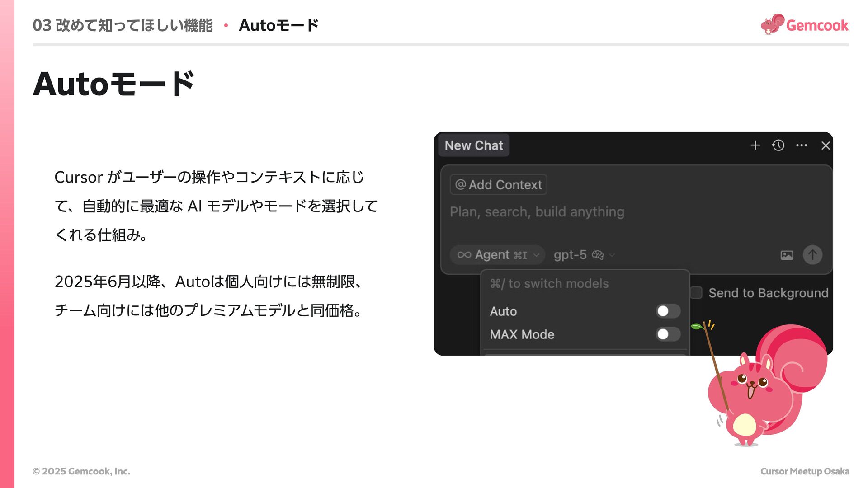The image size is (868, 488).
Task: Click the 'Autoモード' breadcrumb text
Action: tap(278, 25)
